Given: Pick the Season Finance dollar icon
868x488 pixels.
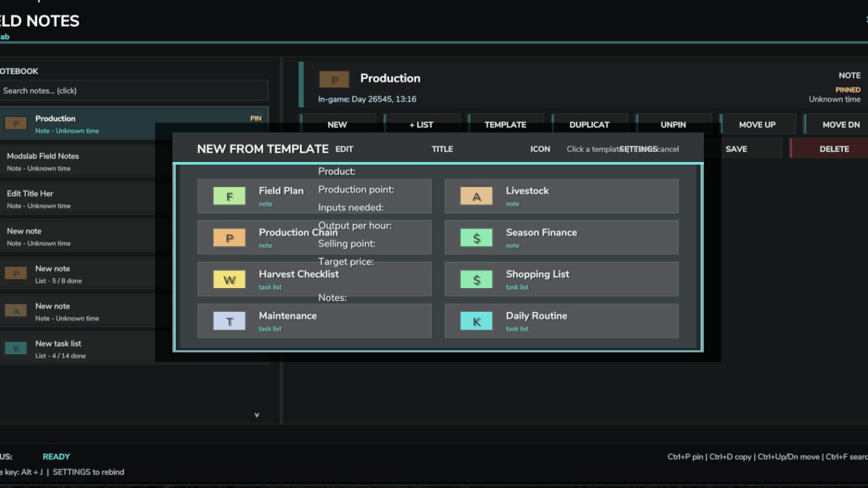Looking at the screenshot, I should [477, 238].
